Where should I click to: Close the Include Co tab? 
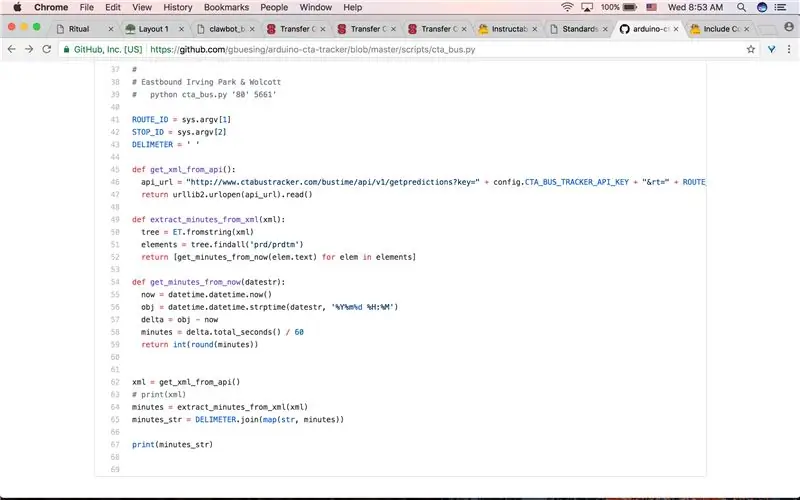pyautogui.click(x=746, y=29)
